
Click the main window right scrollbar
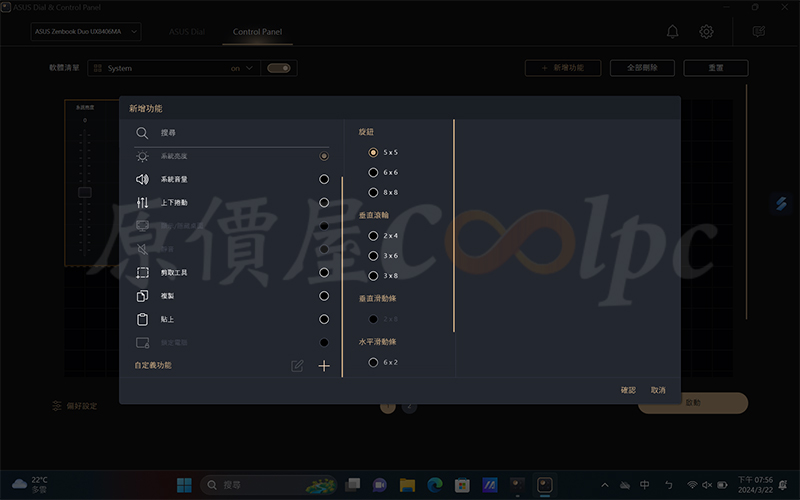[746, 202]
